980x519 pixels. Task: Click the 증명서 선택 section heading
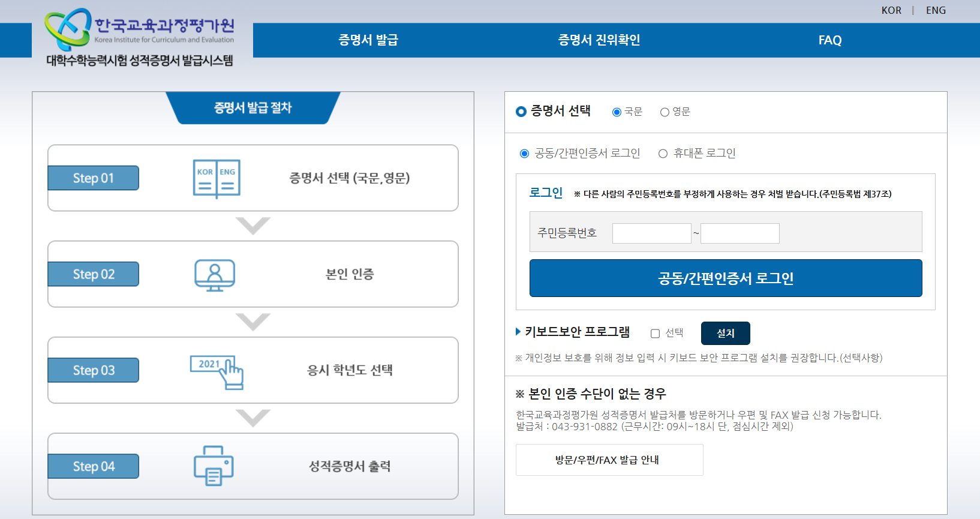coord(561,111)
